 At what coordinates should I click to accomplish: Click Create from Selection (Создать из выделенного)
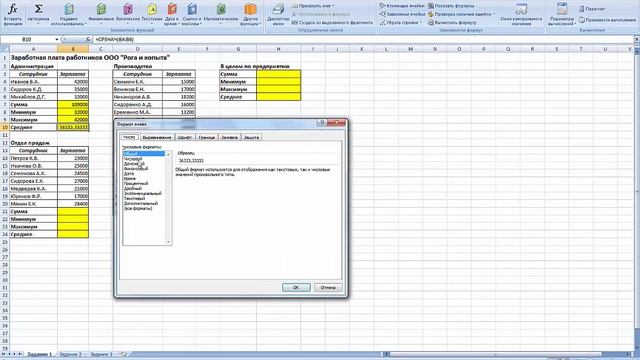coord(332,23)
